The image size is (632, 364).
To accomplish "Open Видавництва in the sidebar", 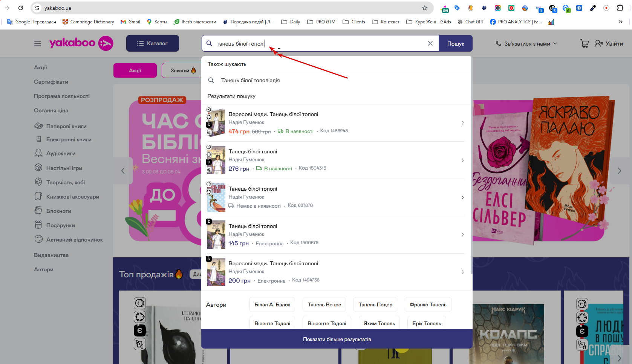I will point(51,255).
